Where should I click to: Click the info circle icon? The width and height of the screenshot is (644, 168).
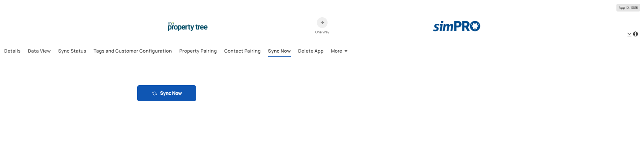coord(635,34)
